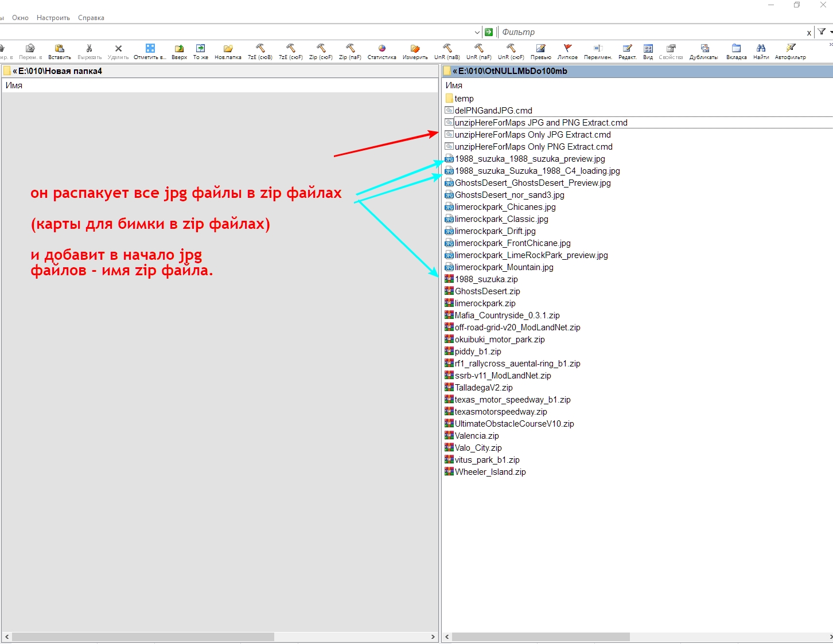
Task: Expand the address bar history dropdown
Action: coord(477,33)
